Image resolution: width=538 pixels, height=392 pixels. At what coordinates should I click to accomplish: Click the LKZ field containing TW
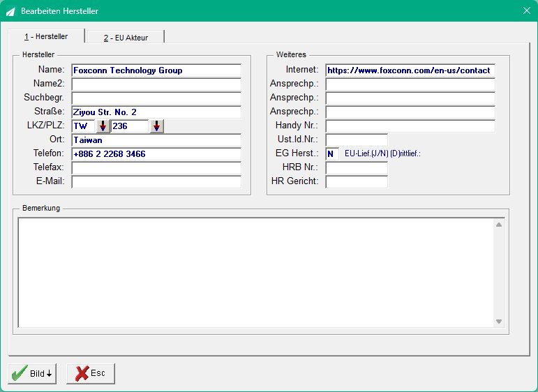pyautogui.click(x=83, y=126)
